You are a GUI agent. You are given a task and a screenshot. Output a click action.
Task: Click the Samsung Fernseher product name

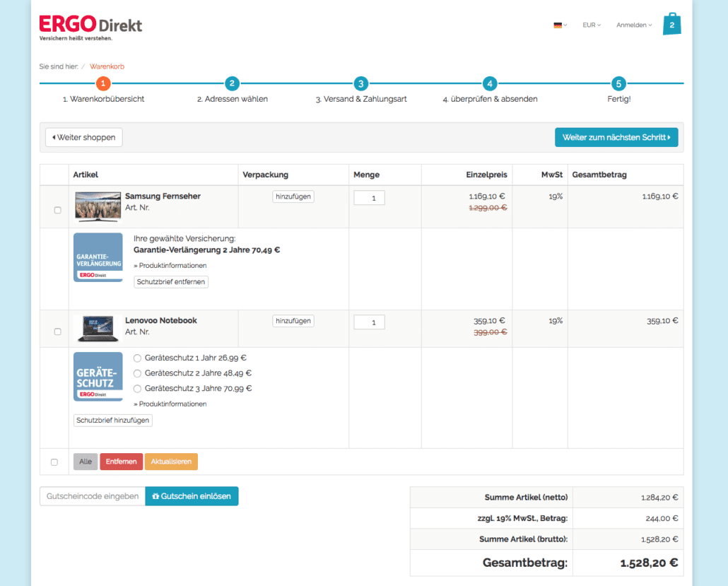pos(163,196)
